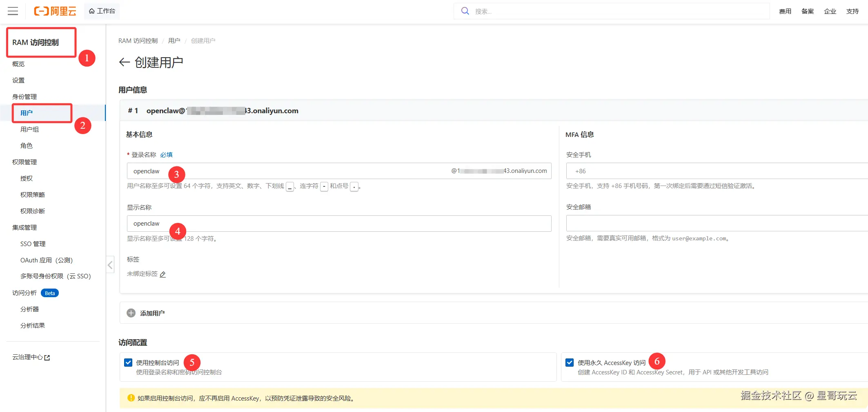Click the 显示名称 input field
This screenshot has height=412, width=868.
pos(339,224)
